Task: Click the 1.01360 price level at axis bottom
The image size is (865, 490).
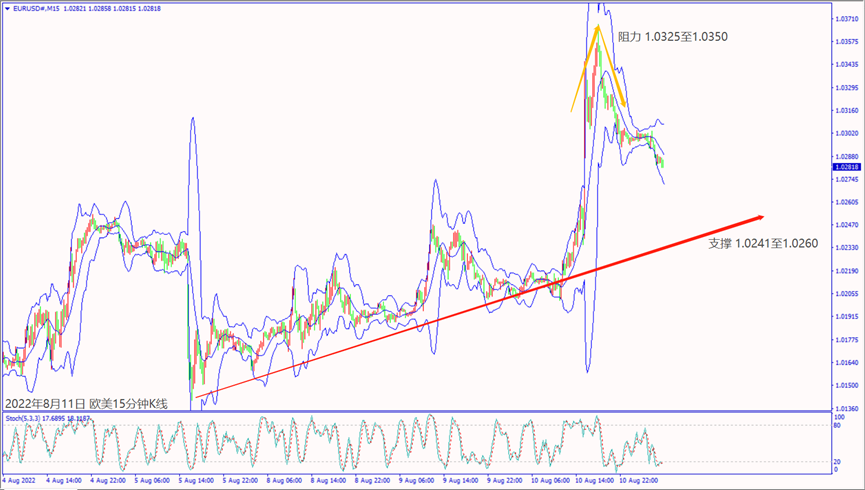Action: tap(847, 408)
